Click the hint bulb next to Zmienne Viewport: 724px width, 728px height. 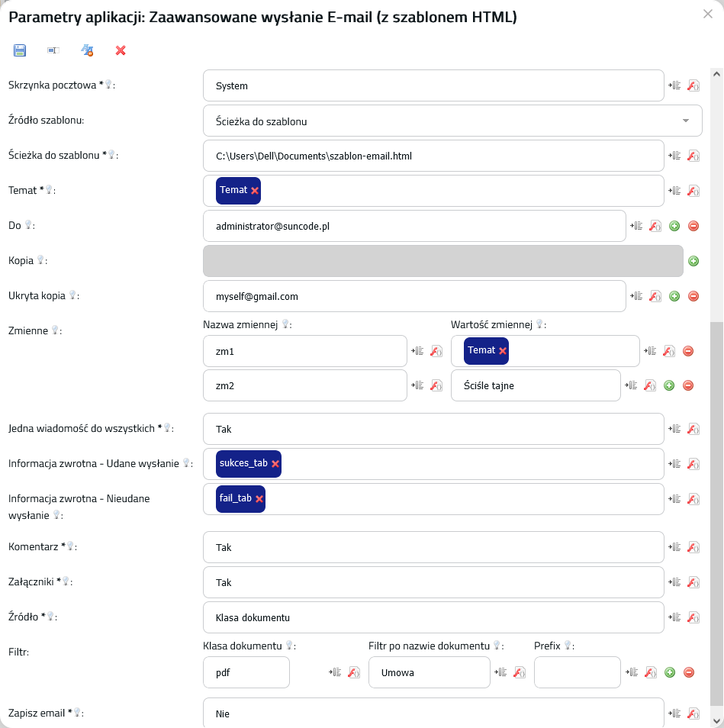click(55, 330)
